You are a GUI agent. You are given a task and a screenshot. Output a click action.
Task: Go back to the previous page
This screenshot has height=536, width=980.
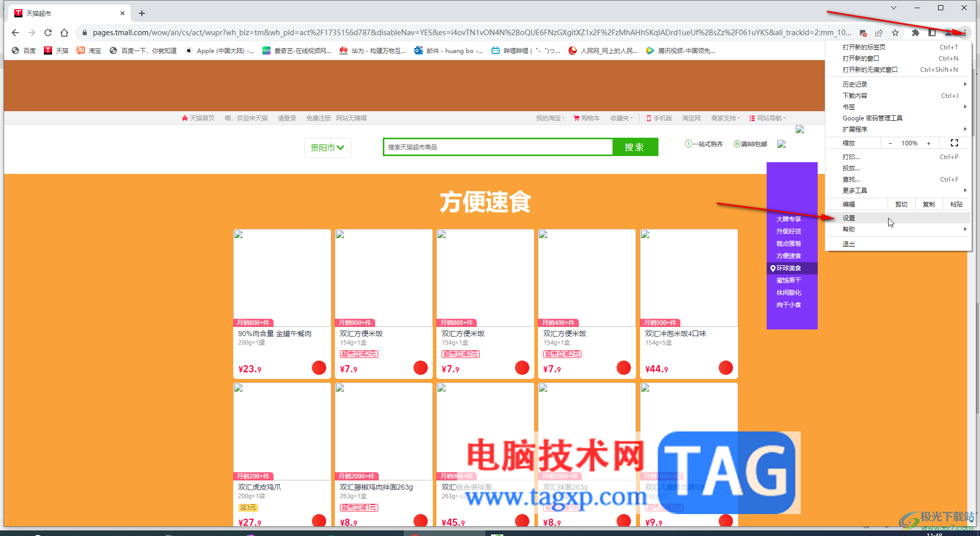[15, 33]
